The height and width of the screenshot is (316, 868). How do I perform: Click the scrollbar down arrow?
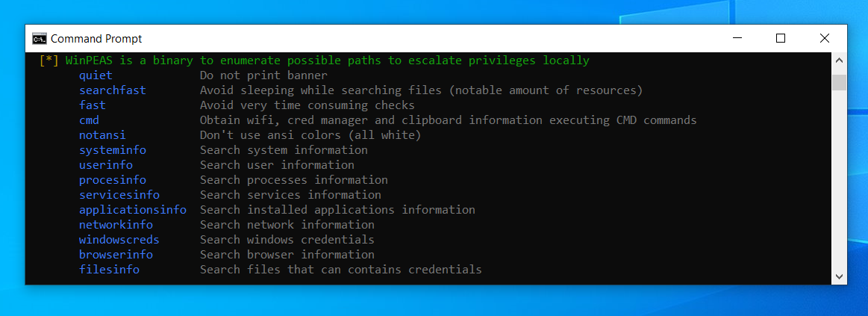[x=839, y=276]
